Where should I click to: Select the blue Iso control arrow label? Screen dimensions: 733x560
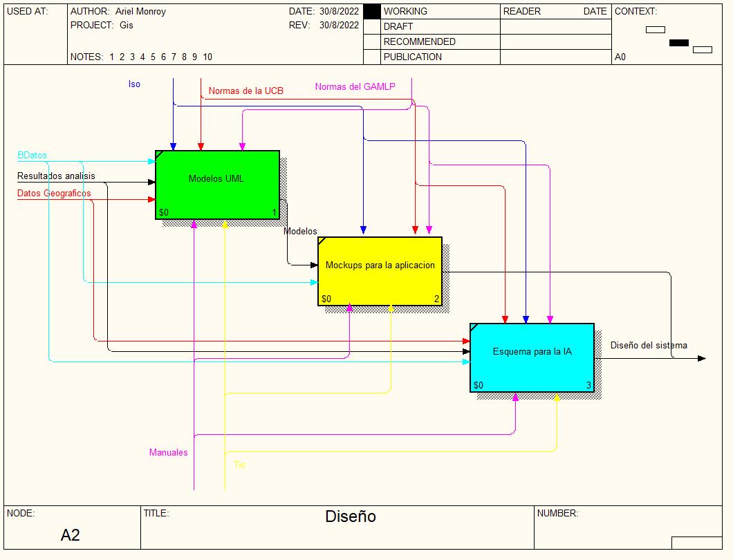(x=134, y=84)
